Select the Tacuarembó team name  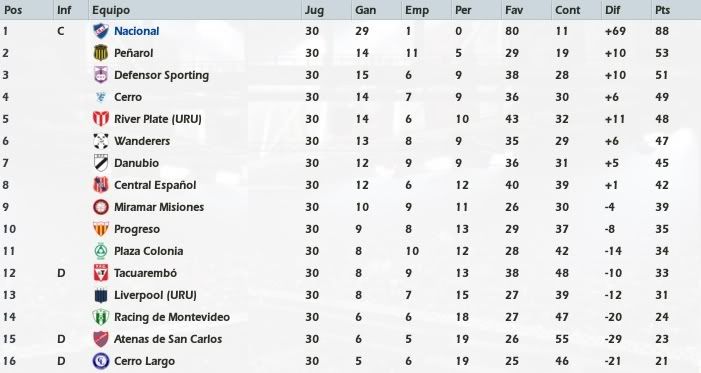pos(145,273)
